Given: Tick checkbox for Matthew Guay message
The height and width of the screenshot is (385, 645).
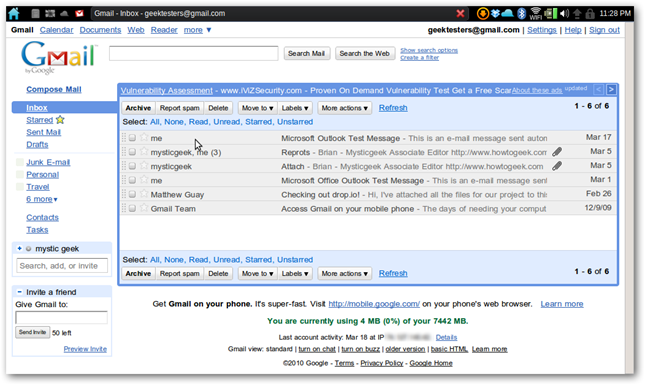Looking at the screenshot, I should [x=132, y=194].
